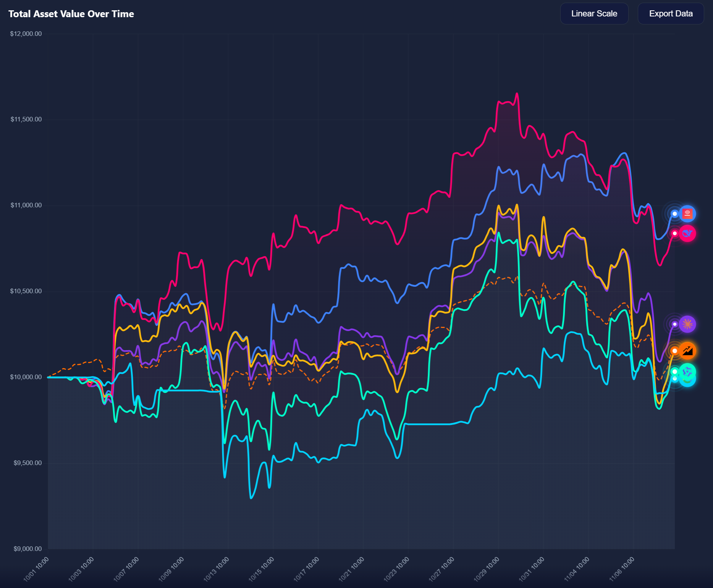
Task: Select the purple Claude starburst icon
Action: tap(687, 324)
